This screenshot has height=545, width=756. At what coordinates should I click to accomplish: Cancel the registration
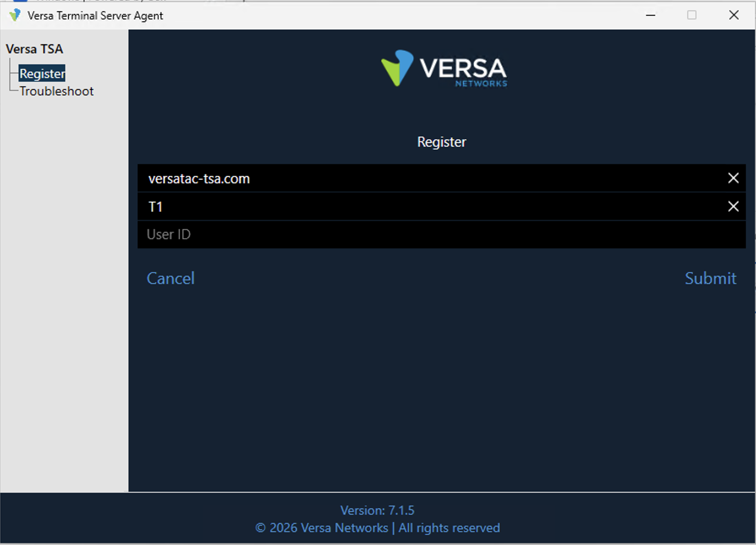(170, 278)
